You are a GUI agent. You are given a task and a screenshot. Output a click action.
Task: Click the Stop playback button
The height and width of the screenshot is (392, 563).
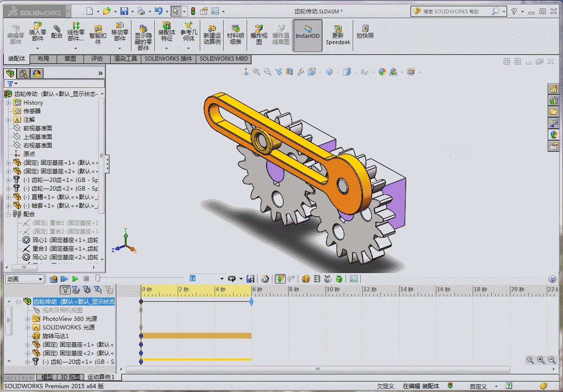pyautogui.click(x=86, y=279)
